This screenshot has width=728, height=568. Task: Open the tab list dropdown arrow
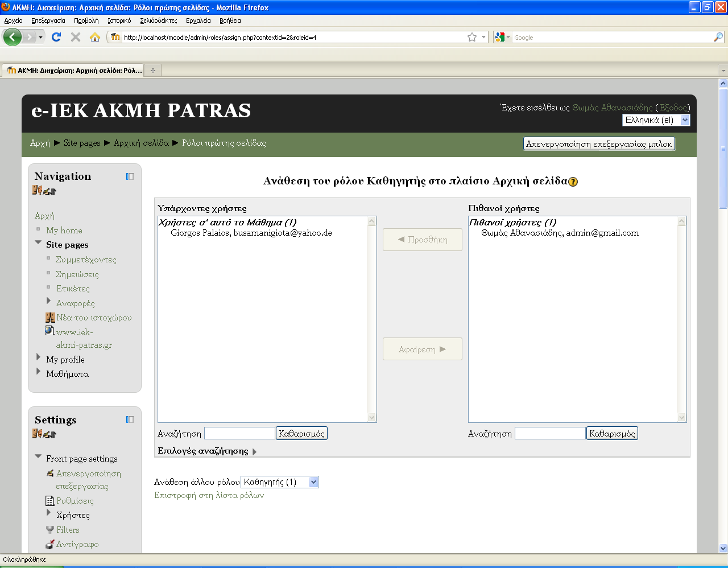tap(723, 71)
